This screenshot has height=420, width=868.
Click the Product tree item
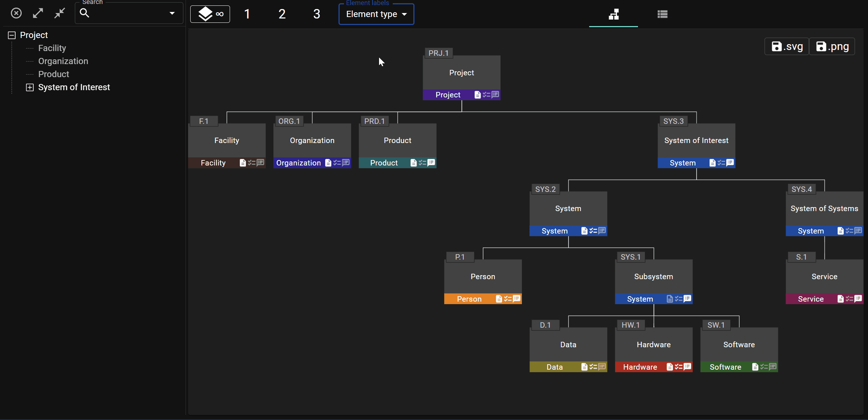pyautogui.click(x=54, y=74)
